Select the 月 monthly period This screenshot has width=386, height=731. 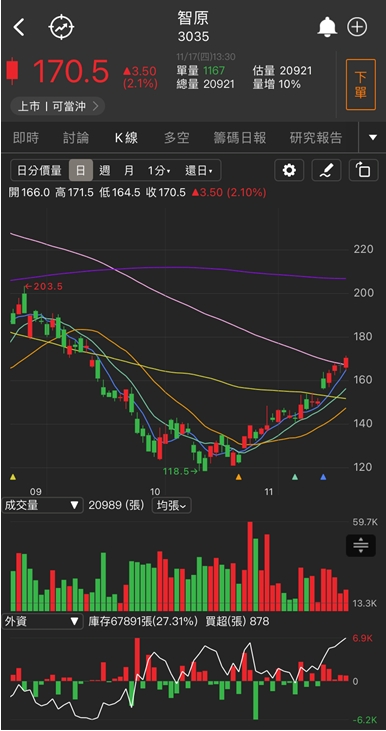click(x=129, y=171)
